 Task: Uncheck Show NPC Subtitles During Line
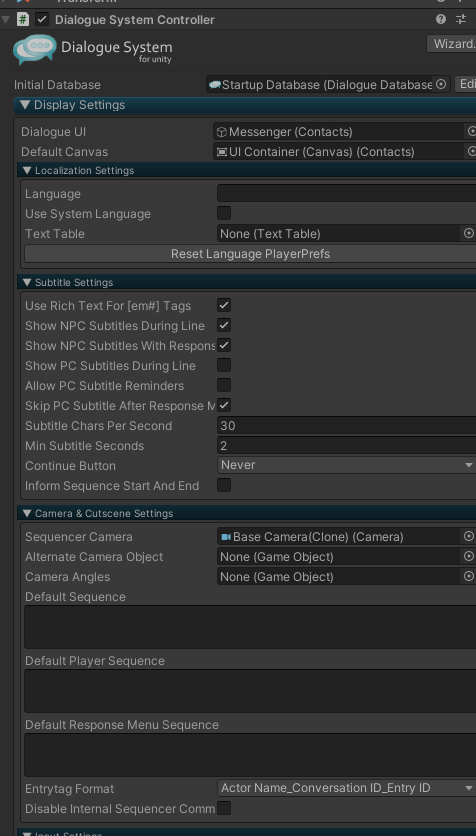224,325
